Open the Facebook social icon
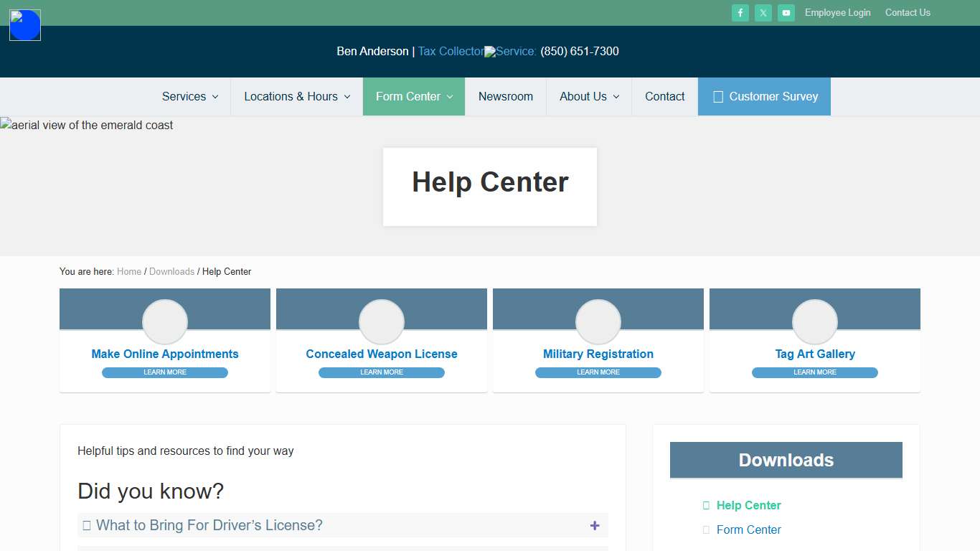The image size is (980, 551). (740, 12)
